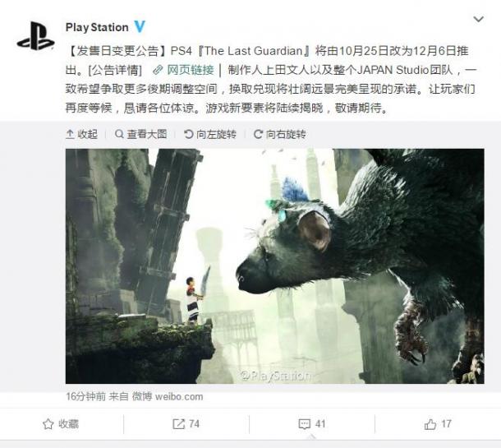The height and width of the screenshot is (448, 501).
Task: Rotate image left with 向左旋转
Action: [210, 134]
